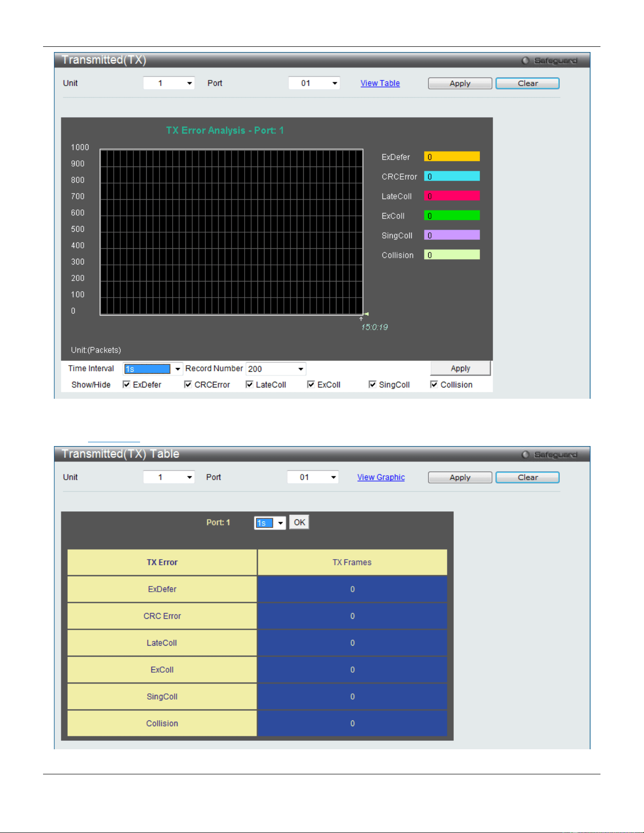Click the View Graphic link
644x833 pixels.
381,477
